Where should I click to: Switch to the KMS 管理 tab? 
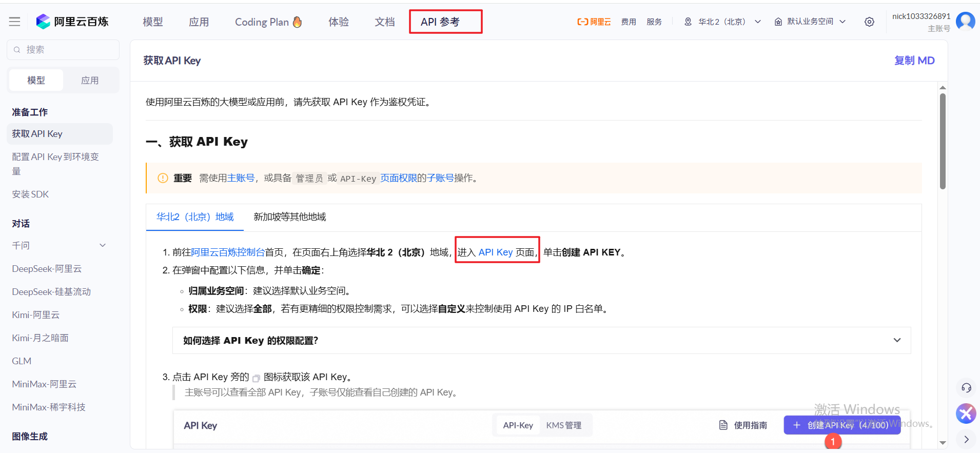564,425
